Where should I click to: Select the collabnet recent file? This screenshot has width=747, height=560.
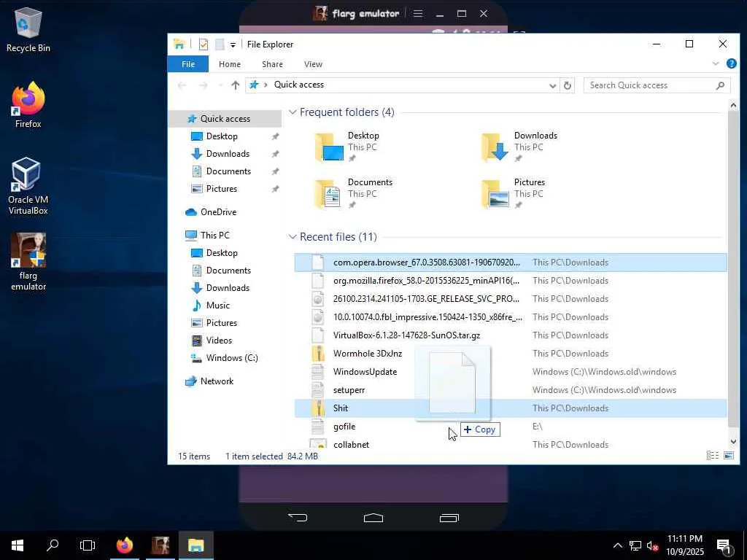[511, 444]
